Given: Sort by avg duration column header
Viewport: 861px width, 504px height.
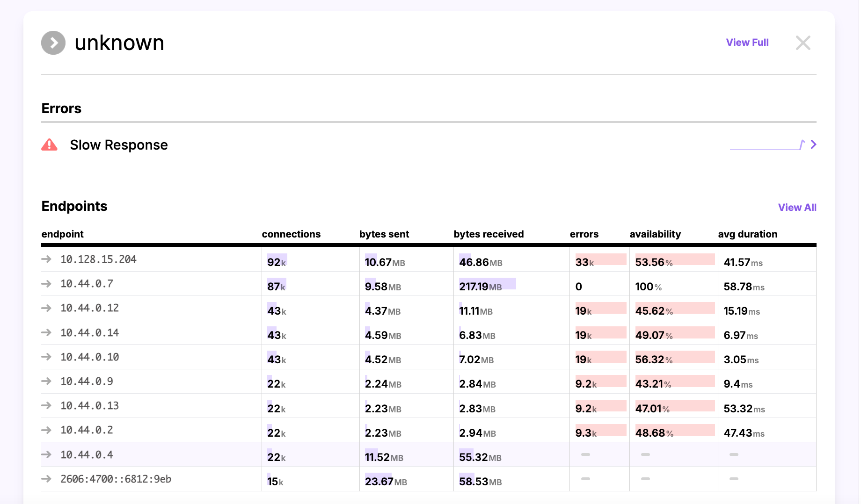Looking at the screenshot, I should point(747,234).
